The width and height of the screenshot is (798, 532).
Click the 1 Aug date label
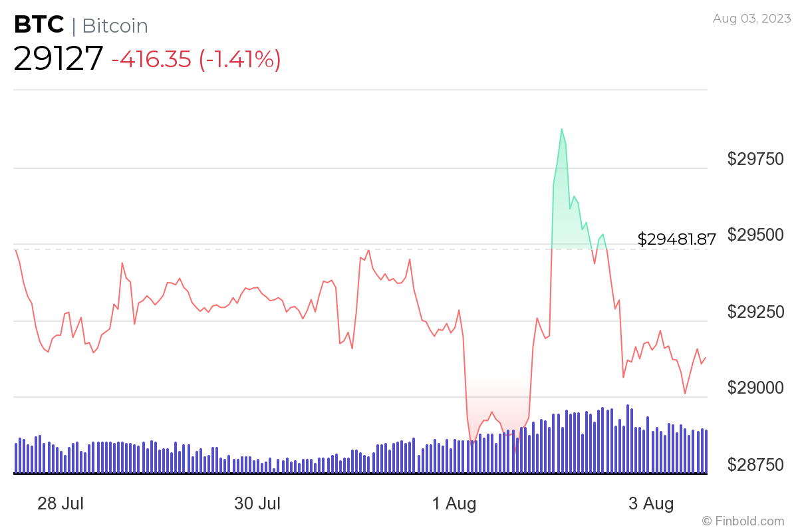(x=454, y=503)
